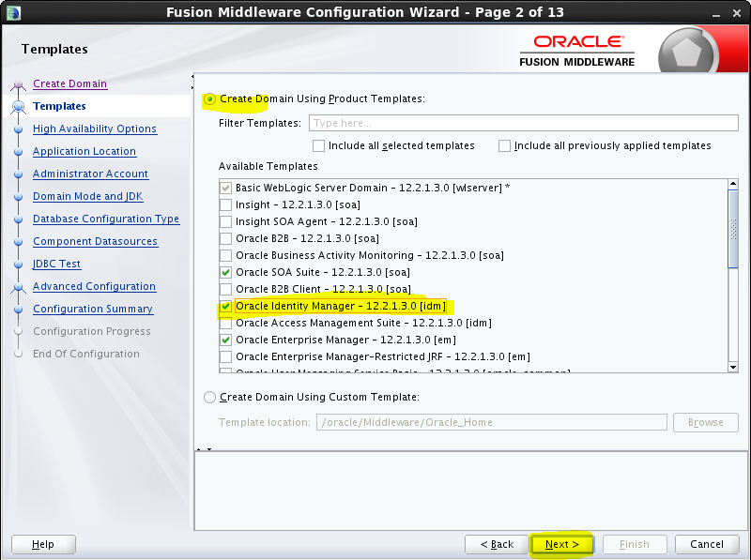Select Oracle Access Management Suite template

(225, 323)
